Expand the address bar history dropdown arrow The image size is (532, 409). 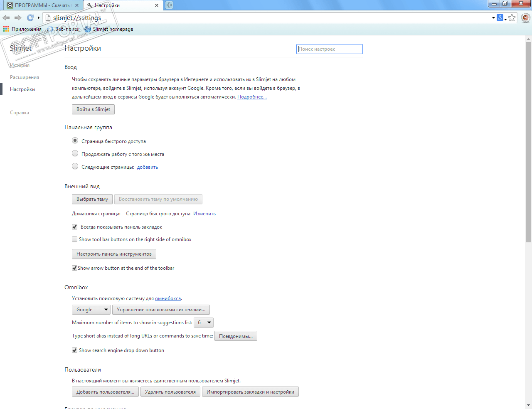(x=493, y=18)
